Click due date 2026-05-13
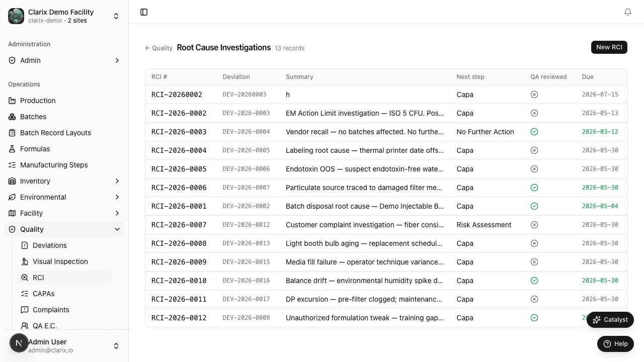This screenshot has height=362, width=644. 600,113
